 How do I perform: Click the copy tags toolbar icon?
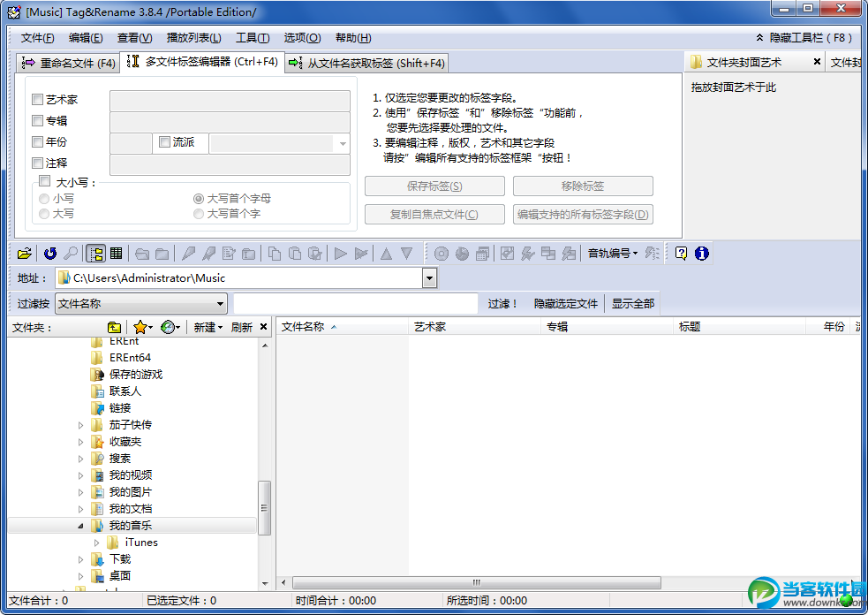(x=275, y=254)
